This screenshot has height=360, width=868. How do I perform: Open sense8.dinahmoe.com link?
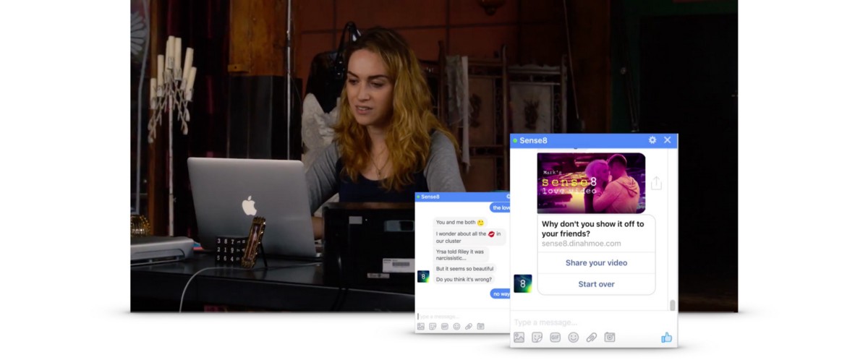coord(581,244)
